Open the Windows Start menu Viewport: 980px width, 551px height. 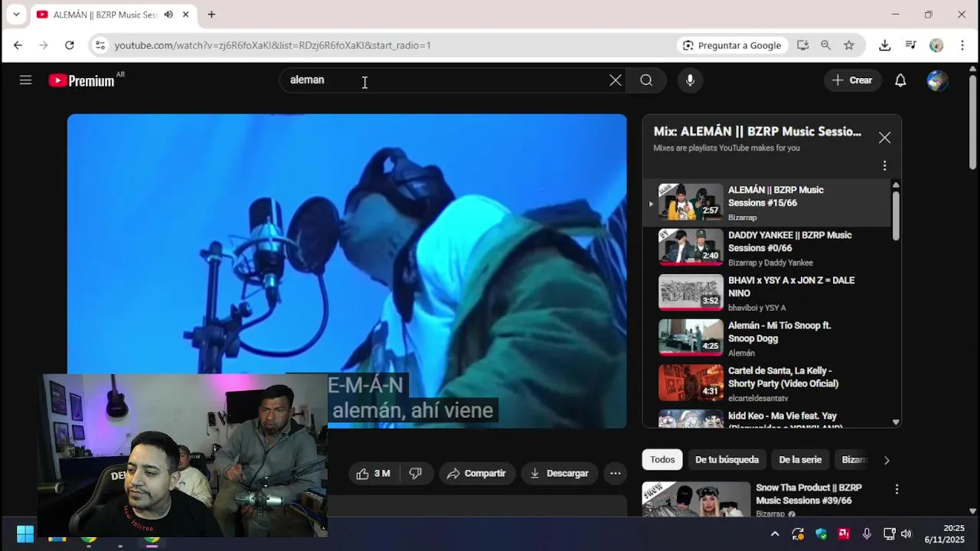[25, 534]
